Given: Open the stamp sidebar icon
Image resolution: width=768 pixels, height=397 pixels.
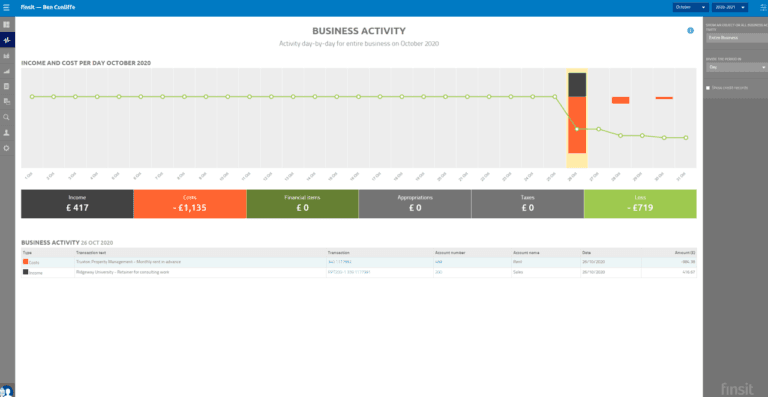Looking at the screenshot, I should point(6,132).
